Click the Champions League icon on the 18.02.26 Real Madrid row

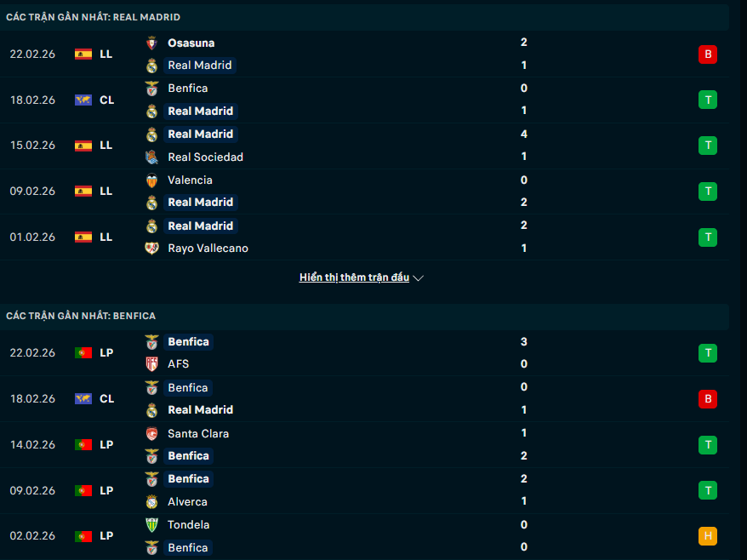(x=83, y=100)
